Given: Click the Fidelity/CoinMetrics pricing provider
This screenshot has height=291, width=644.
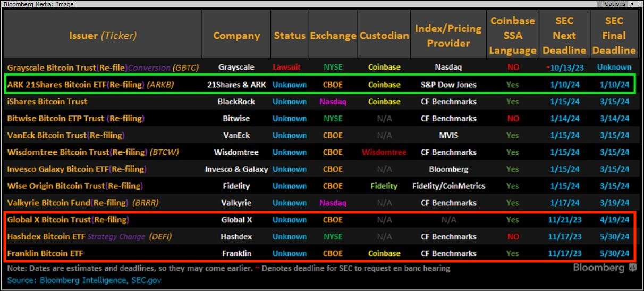Looking at the screenshot, I should [448, 186].
